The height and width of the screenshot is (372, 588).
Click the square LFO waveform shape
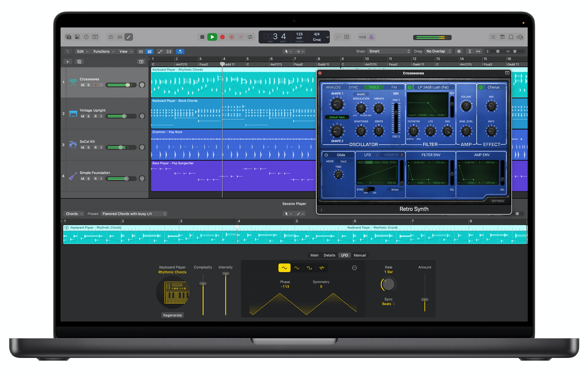(310, 268)
